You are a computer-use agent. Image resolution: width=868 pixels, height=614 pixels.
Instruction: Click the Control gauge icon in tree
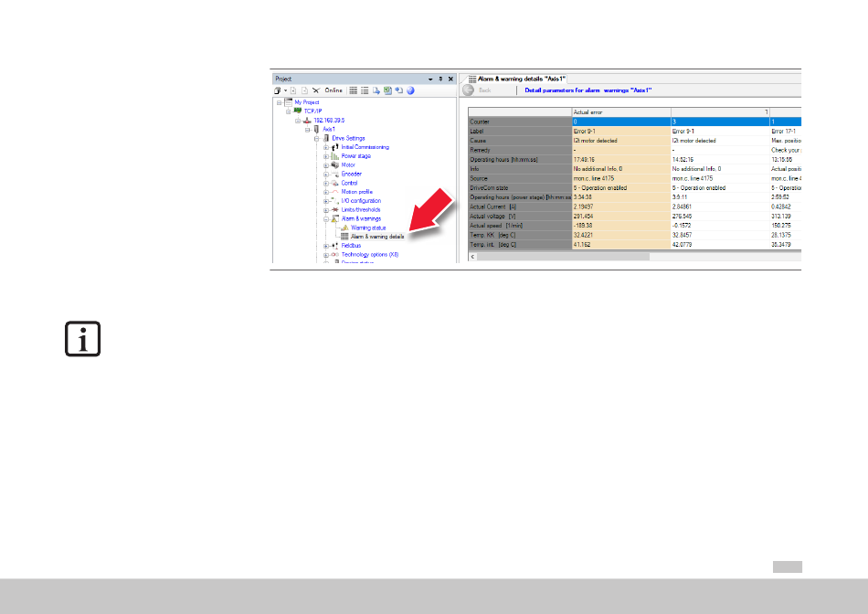point(335,183)
